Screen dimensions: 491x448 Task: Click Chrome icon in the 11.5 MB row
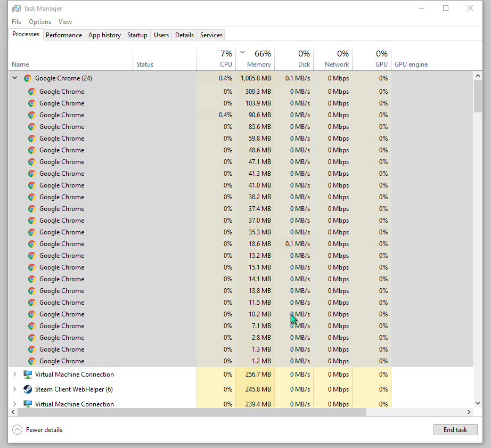(31, 303)
